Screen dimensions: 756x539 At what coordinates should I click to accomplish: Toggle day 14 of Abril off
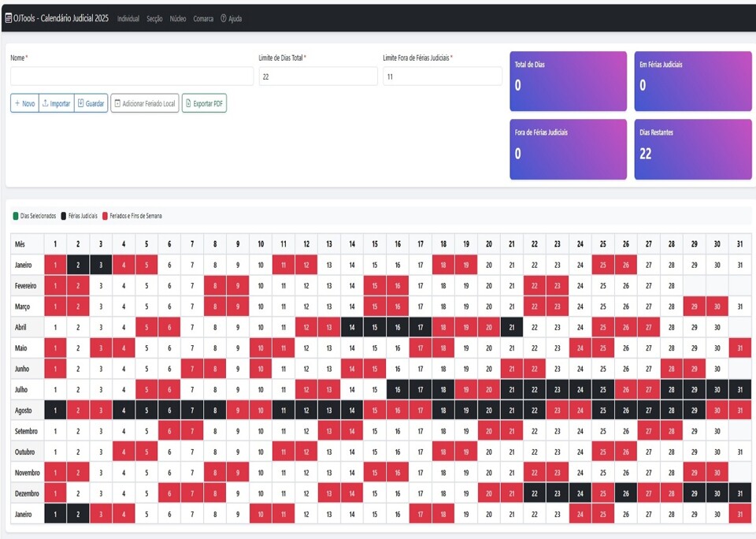pyautogui.click(x=352, y=326)
